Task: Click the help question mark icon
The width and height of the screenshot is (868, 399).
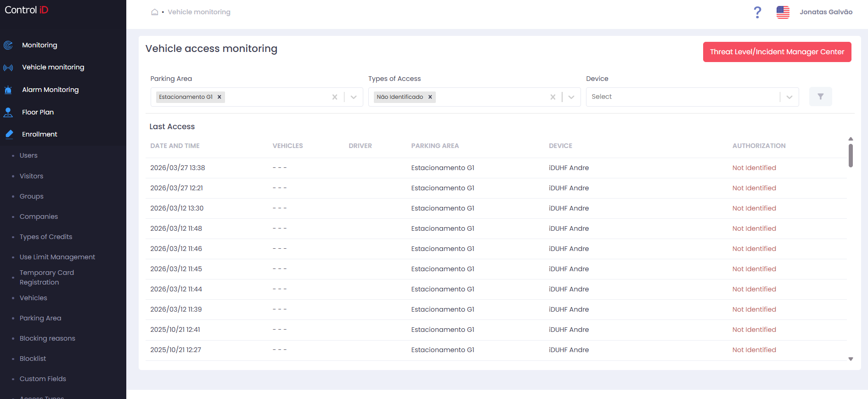Action: (x=757, y=12)
